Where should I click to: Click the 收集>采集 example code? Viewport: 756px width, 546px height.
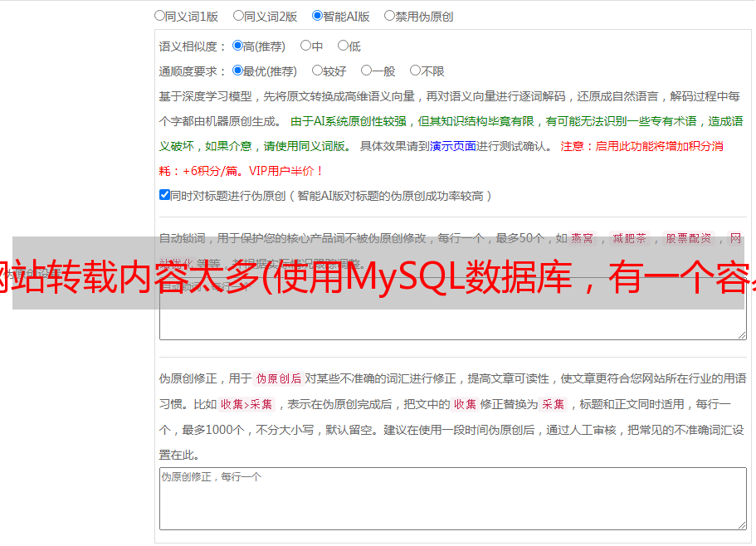[246, 404]
